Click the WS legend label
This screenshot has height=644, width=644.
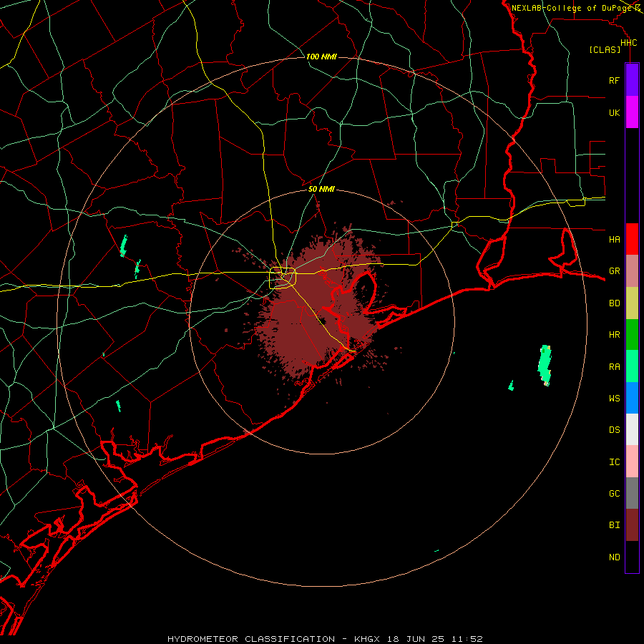tap(614, 398)
